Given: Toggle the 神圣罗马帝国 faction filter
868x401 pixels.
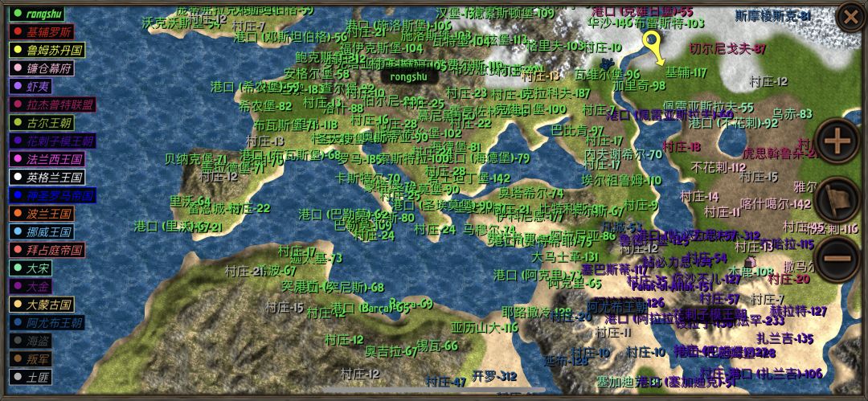Looking at the screenshot, I should (52, 195).
